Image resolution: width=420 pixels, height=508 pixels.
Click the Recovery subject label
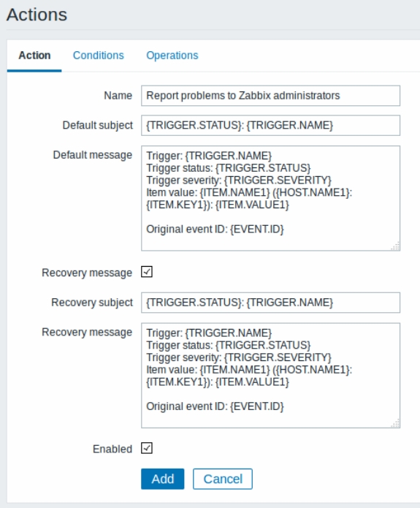[92, 303]
